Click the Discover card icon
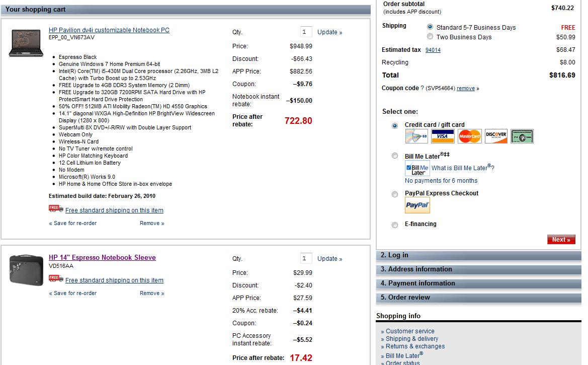 496,136
